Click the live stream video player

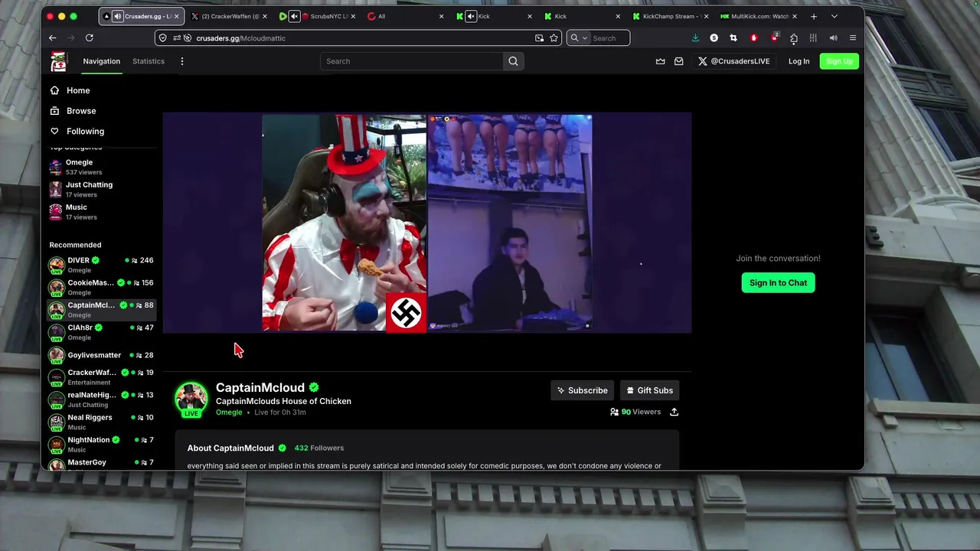pos(427,223)
